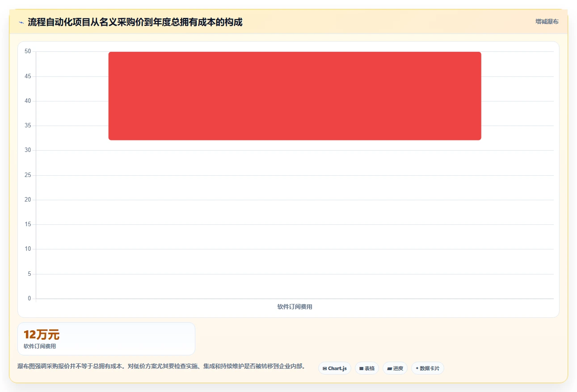Click the chart title icon beside 流程自动化项目
Screen dimensions: 577x392
click(21, 22)
